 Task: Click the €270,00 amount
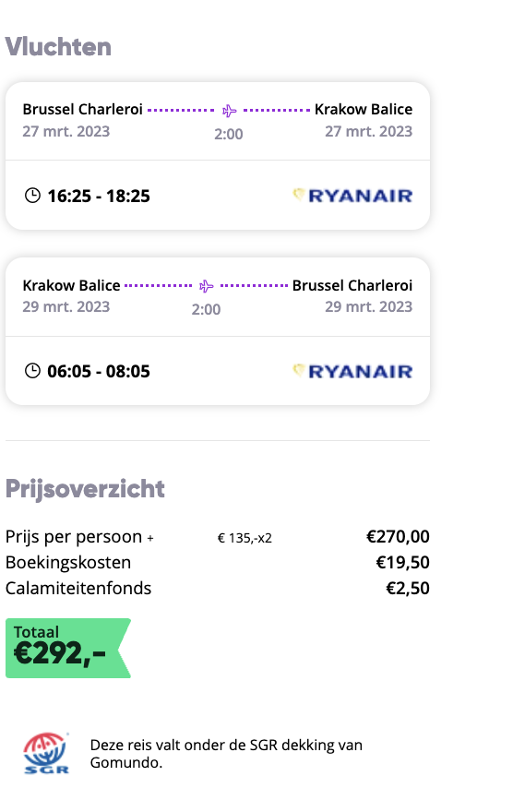click(x=398, y=536)
